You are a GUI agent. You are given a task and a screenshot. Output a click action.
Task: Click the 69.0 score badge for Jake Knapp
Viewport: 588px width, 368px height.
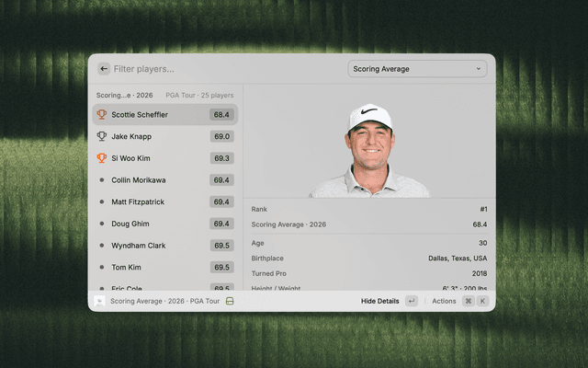pyautogui.click(x=222, y=136)
